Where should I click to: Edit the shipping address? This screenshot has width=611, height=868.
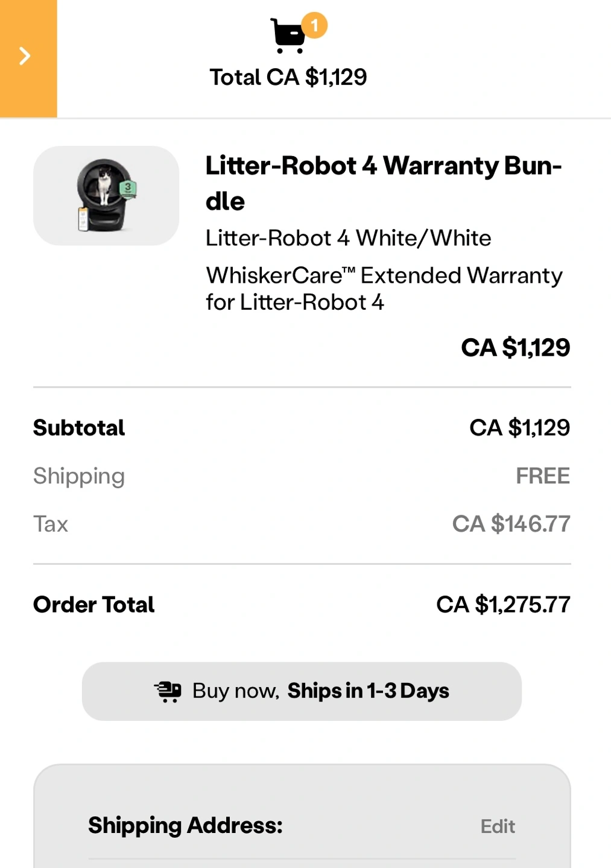498,826
